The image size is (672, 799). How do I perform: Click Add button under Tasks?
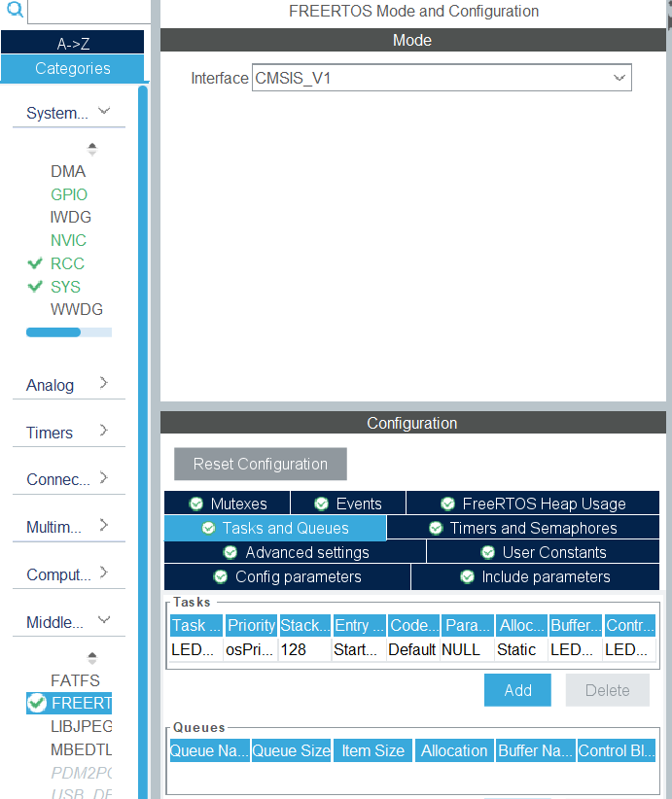(x=517, y=690)
